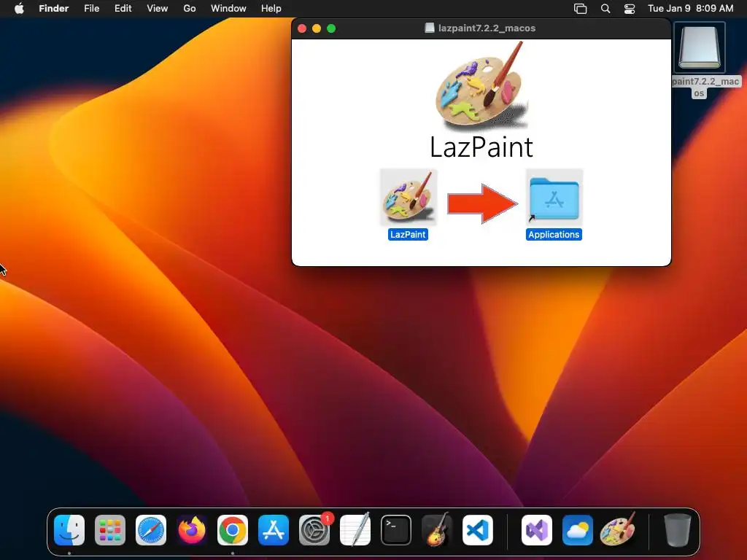Image resolution: width=747 pixels, height=560 pixels.
Task: Open the View menu
Action: tap(158, 9)
